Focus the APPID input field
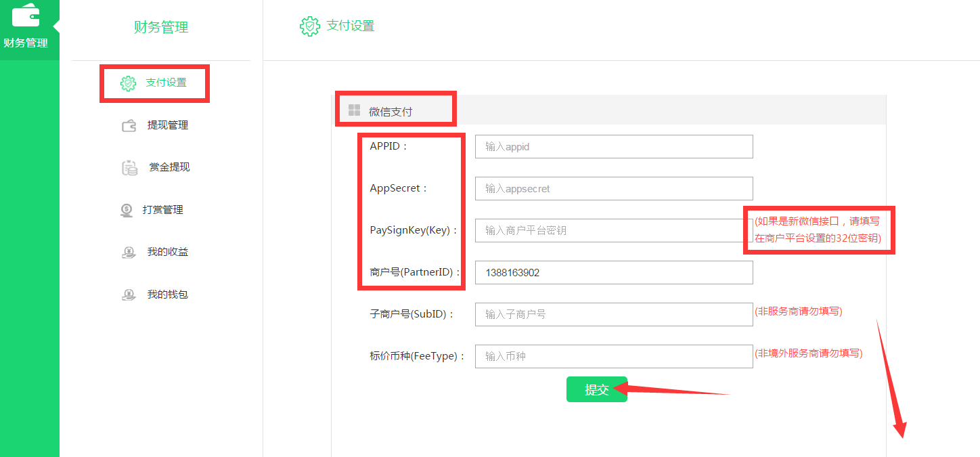The image size is (980, 457). click(x=614, y=146)
